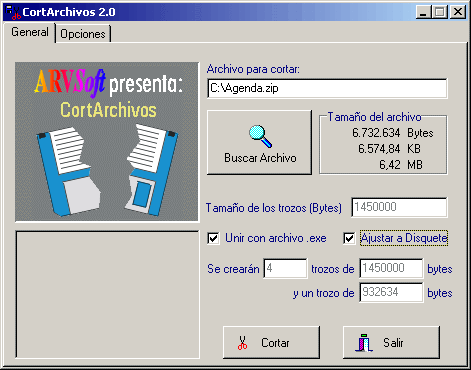The width and height of the screenshot is (471, 370).
Task: Click the Tamaño de los trozos field
Action: 399,207
